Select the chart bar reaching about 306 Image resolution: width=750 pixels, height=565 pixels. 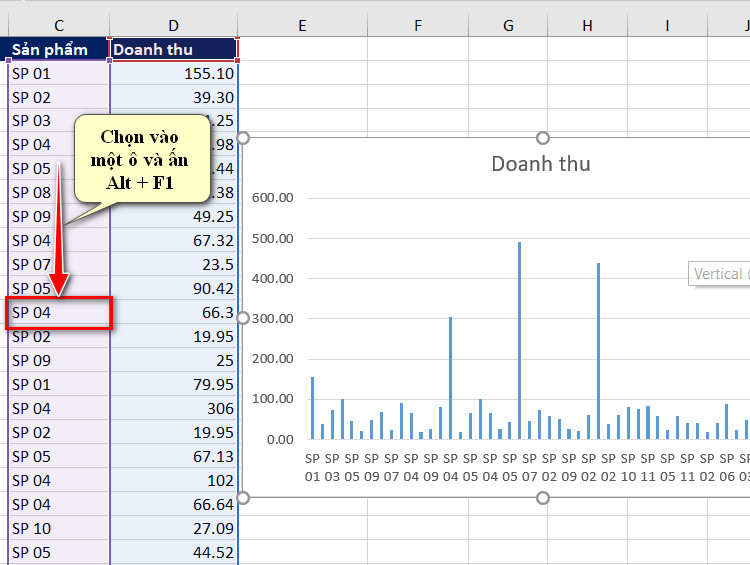tap(450, 378)
